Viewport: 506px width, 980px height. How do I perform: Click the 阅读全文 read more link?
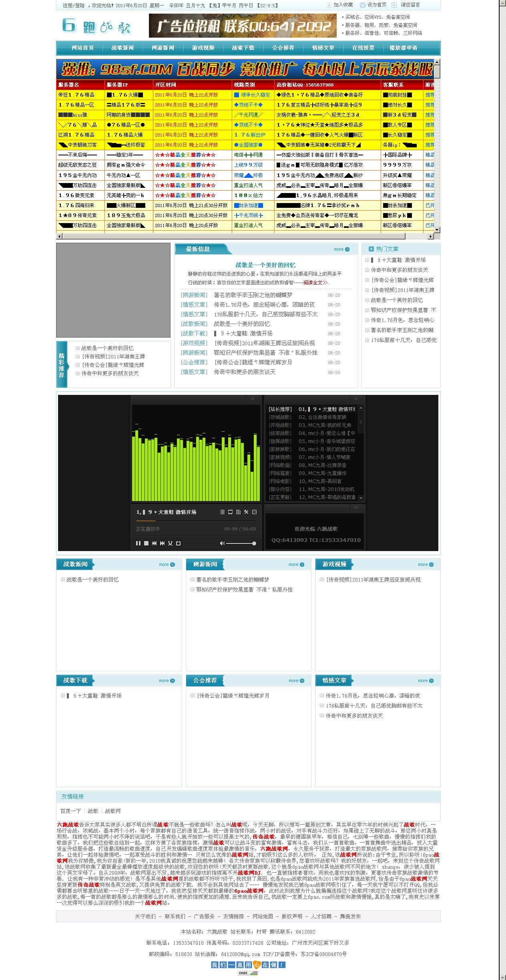(x=315, y=283)
